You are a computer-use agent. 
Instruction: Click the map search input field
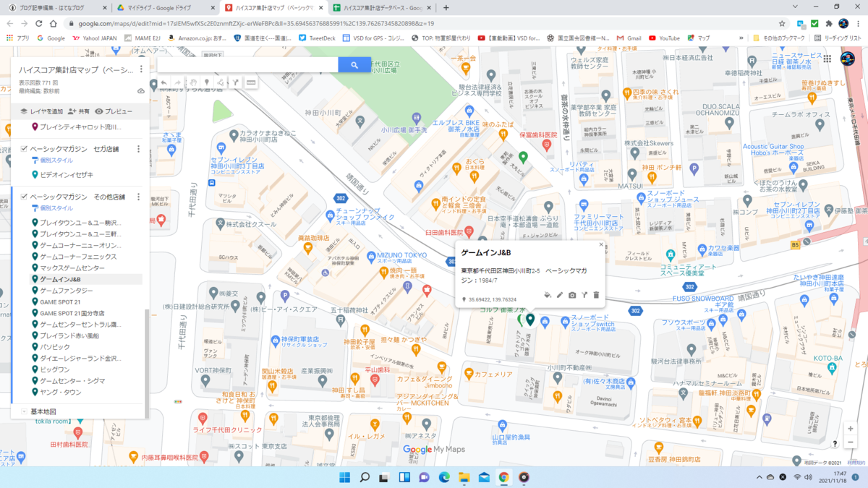click(247, 65)
